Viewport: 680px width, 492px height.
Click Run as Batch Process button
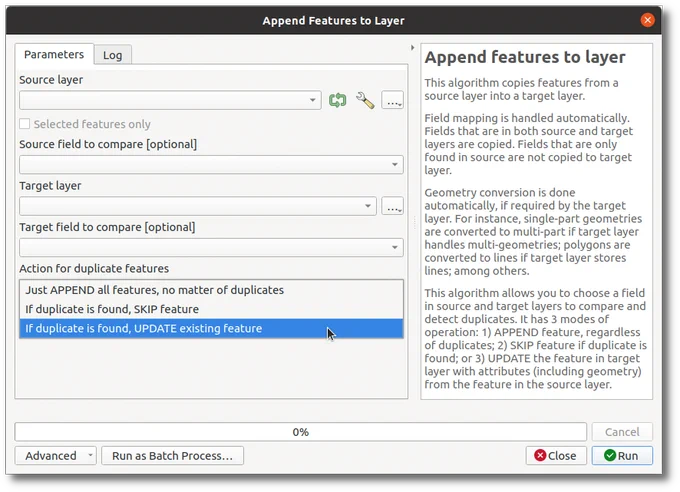(172, 456)
